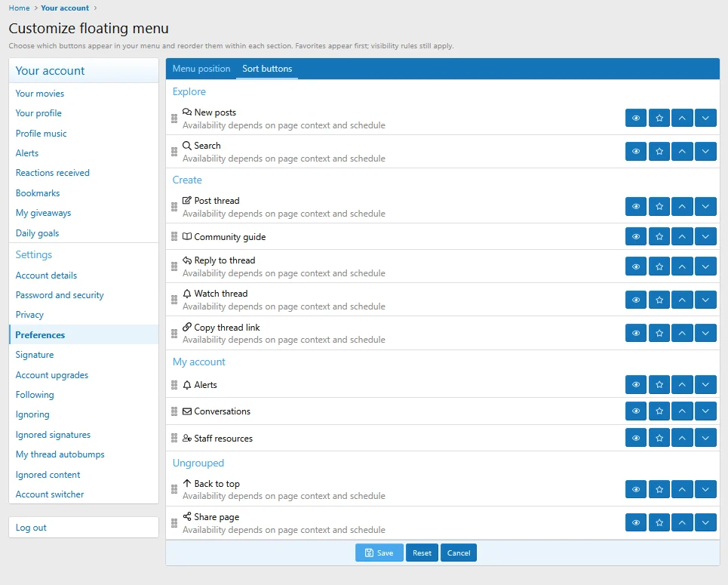Click the drag handle beside Search

pyautogui.click(x=174, y=152)
